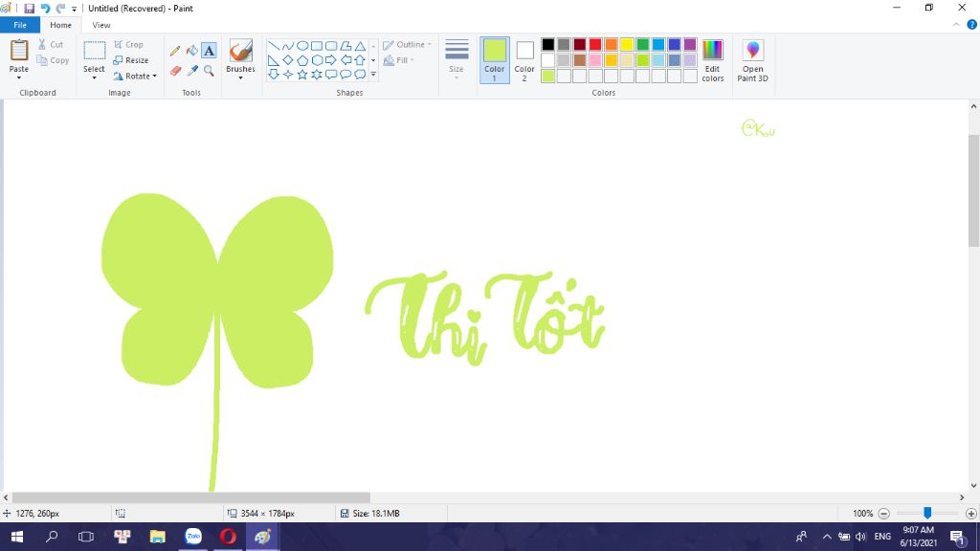
Task: Open the File menu
Action: tap(20, 25)
